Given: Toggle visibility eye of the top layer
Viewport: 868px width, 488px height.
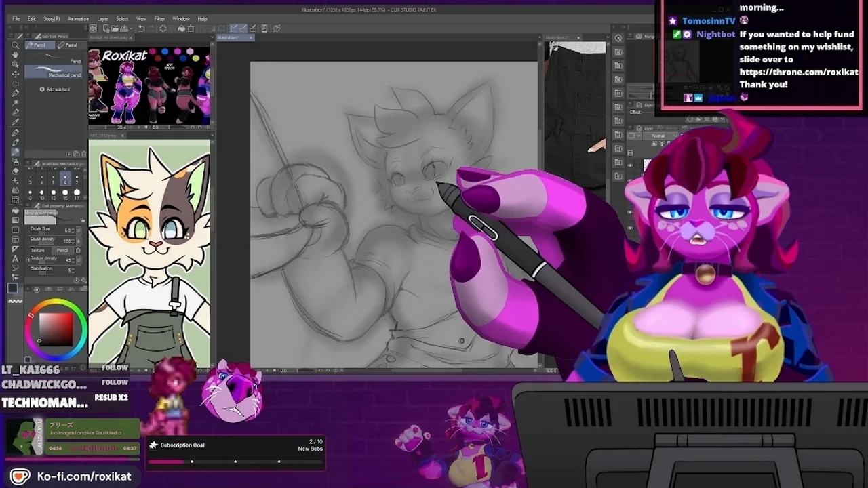Looking at the screenshot, I should point(630,165).
